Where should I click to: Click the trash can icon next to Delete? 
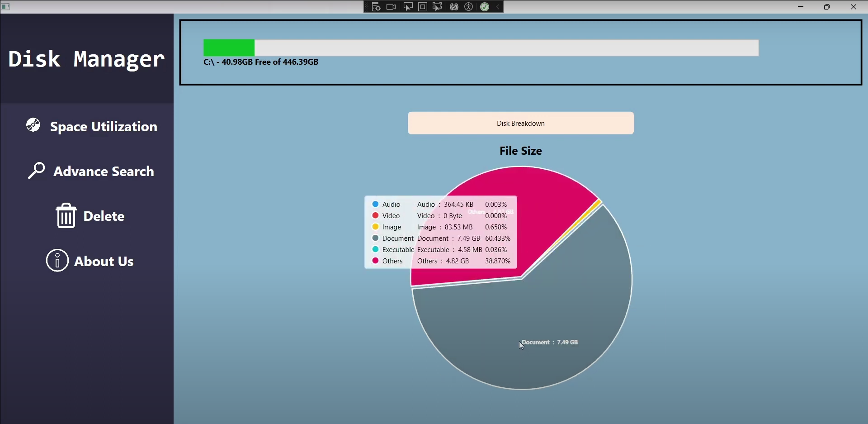(x=66, y=215)
